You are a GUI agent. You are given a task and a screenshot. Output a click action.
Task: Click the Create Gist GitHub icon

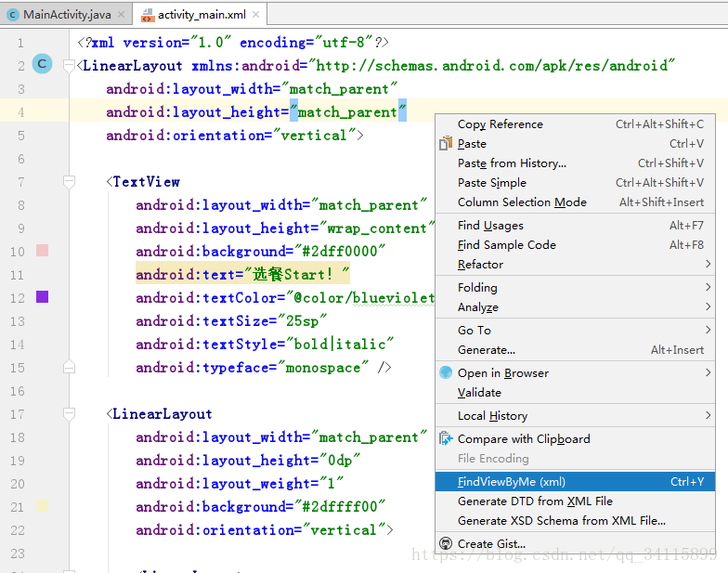pyautogui.click(x=446, y=543)
